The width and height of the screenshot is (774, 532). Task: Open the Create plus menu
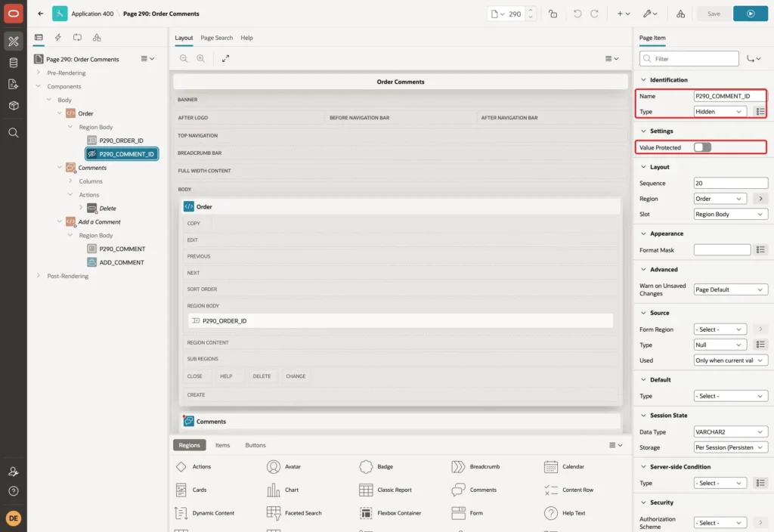[x=624, y=14]
